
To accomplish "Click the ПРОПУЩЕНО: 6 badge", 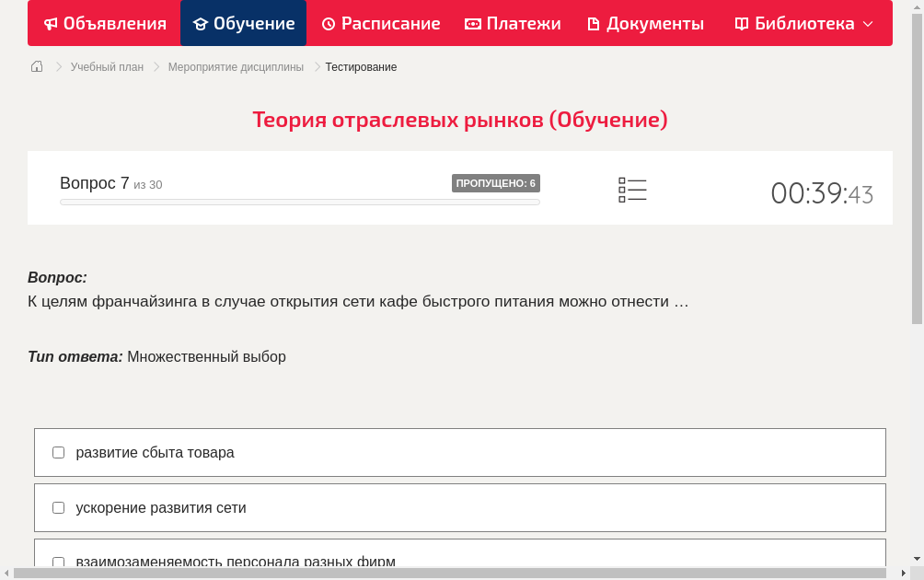I will pyautogui.click(x=496, y=182).
